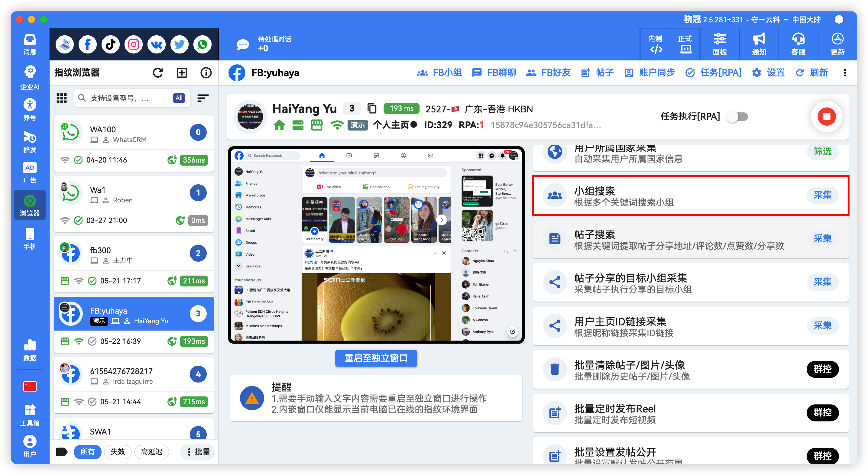Open the 客服 customer service panel
This screenshot has height=475, width=868.
pyautogui.click(x=798, y=44)
